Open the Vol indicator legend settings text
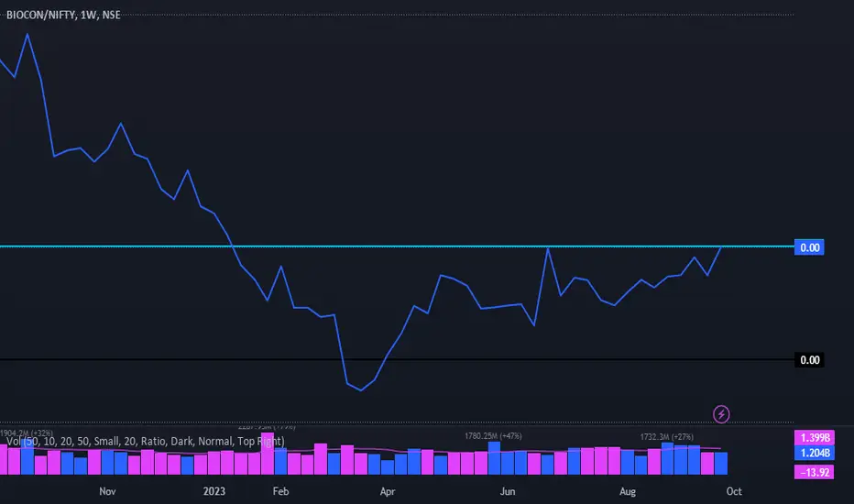This screenshot has height=504, width=854. coord(146,441)
